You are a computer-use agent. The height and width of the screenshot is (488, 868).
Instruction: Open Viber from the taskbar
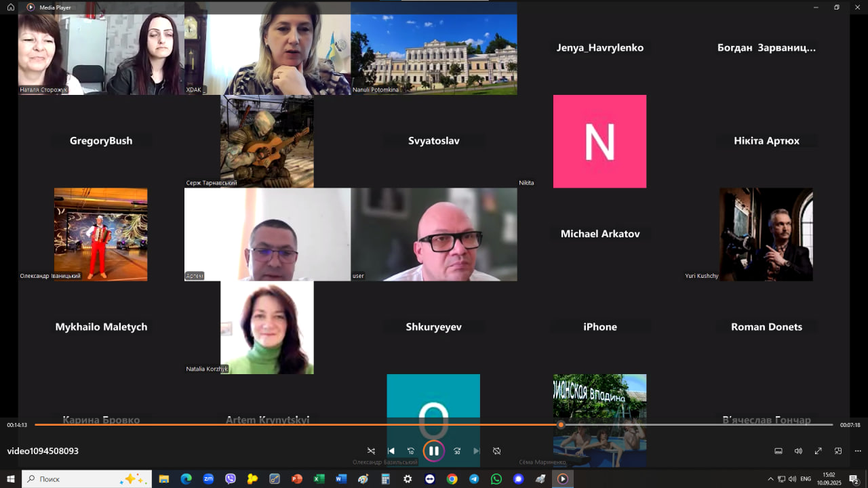click(x=231, y=479)
